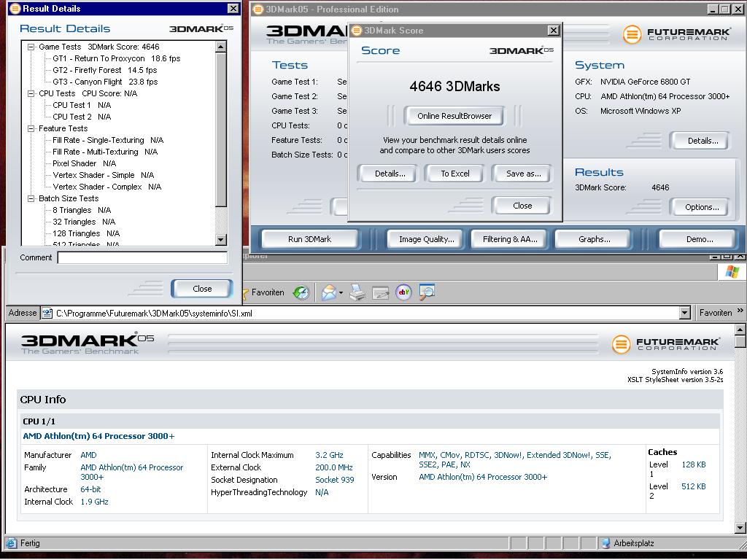Select CPU Test 1 row
The width and height of the screenshot is (747, 560).
pyautogui.click(x=82, y=105)
